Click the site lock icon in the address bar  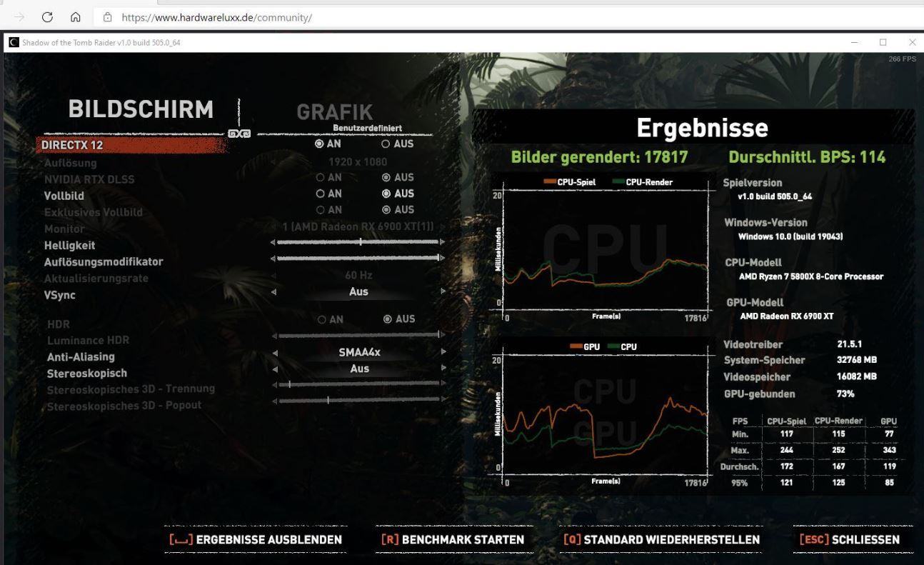pyautogui.click(x=108, y=17)
